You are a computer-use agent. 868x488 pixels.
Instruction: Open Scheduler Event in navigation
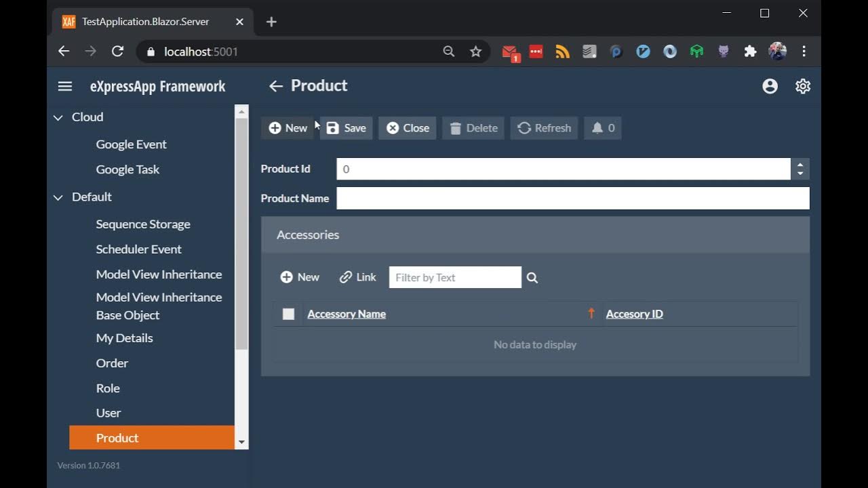pos(139,249)
